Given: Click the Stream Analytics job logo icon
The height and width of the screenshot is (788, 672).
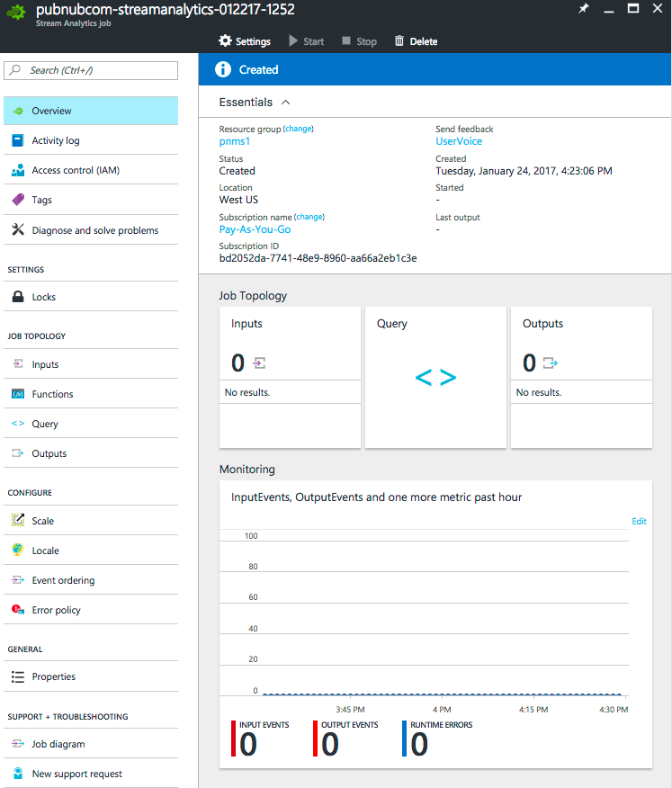Looking at the screenshot, I should tap(16, 12).
